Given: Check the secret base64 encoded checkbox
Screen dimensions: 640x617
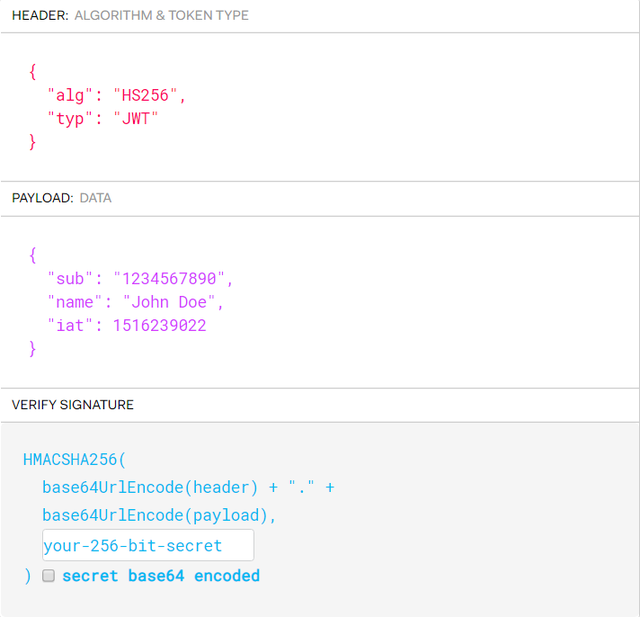Looking at the screenshot, I should [49, 575].
